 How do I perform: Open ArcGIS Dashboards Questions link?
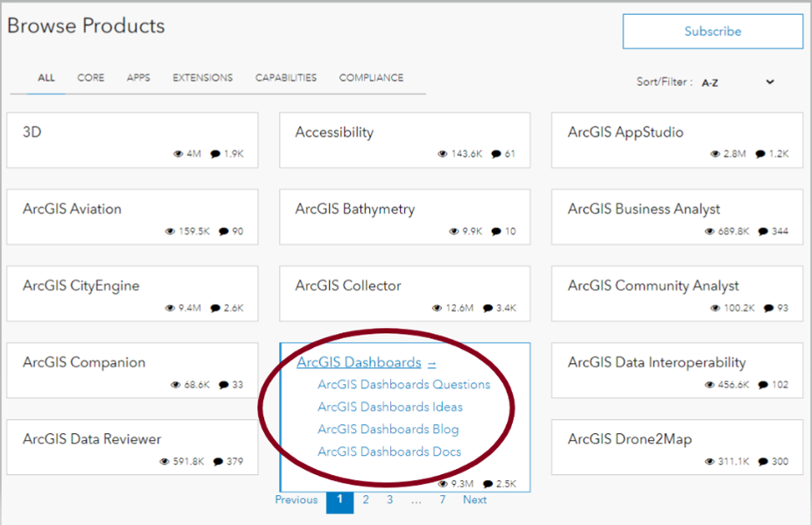point(404,385)
